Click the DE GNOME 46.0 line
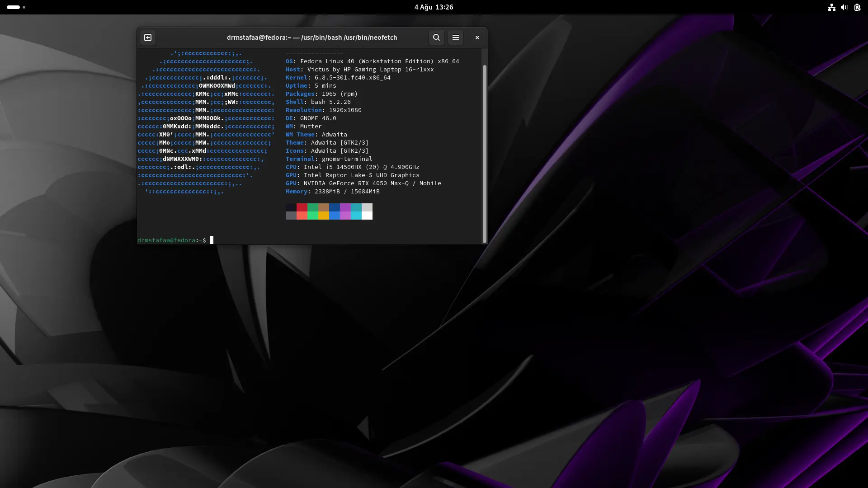The image size is (868, 488). [x=311, y=118]
